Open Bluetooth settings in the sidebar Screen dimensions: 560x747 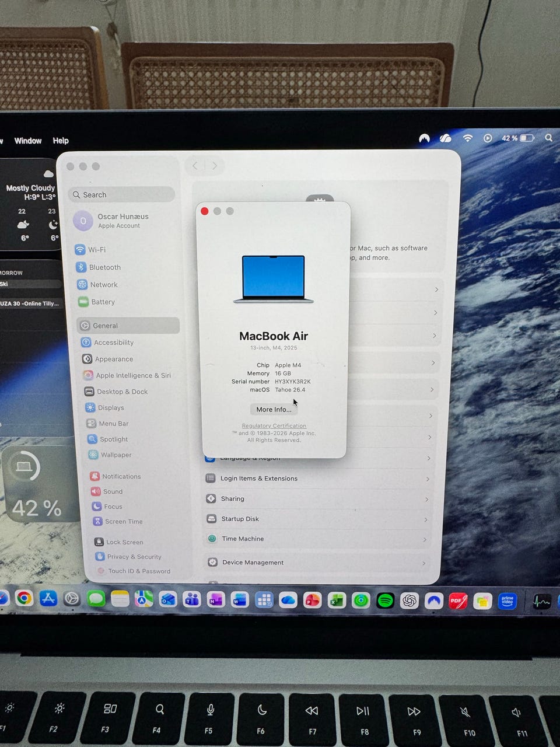coord(98,267)
